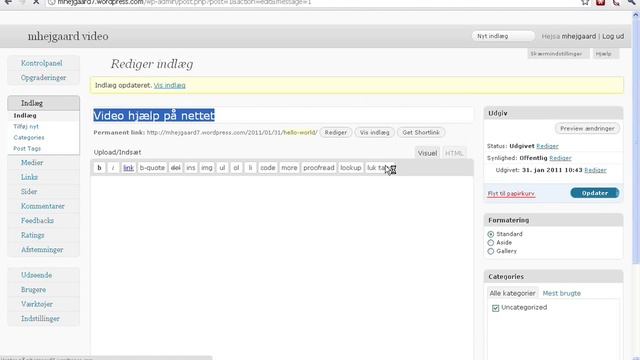Open Post Tags submenu item
The image size is (640, 360).
(x=27, y=149)
